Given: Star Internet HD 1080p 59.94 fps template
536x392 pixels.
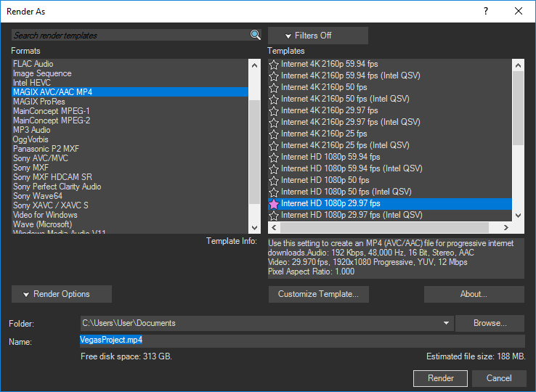Looking at the screenshot, I should click(x=274, y=158).
